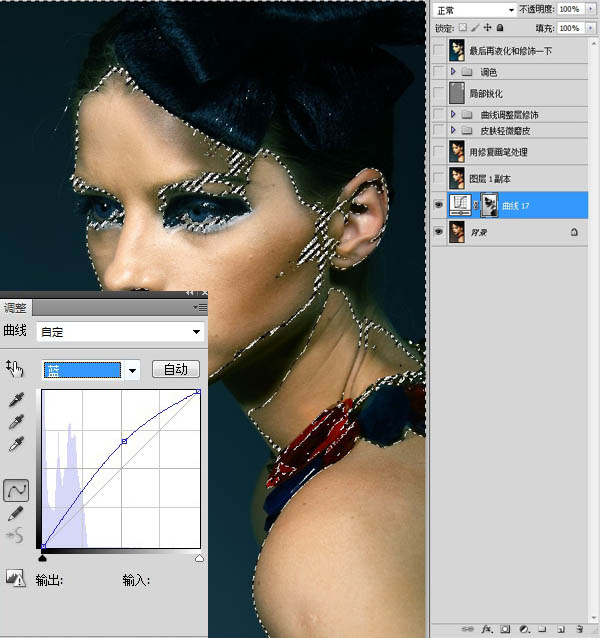Screen dimensions: 600x638
Task: Open the fx layer style menu
Action: (487, 629)
